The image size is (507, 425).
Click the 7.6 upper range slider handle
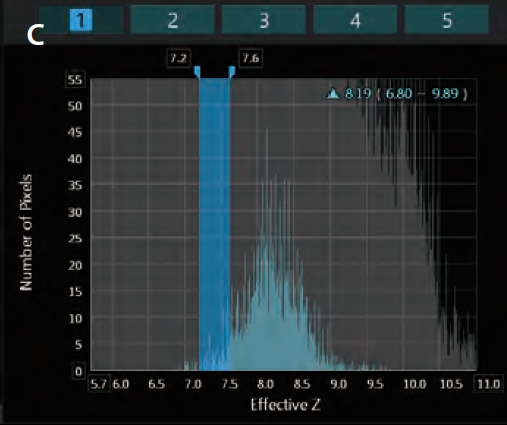pyautogui.click(x=232, y=72)
